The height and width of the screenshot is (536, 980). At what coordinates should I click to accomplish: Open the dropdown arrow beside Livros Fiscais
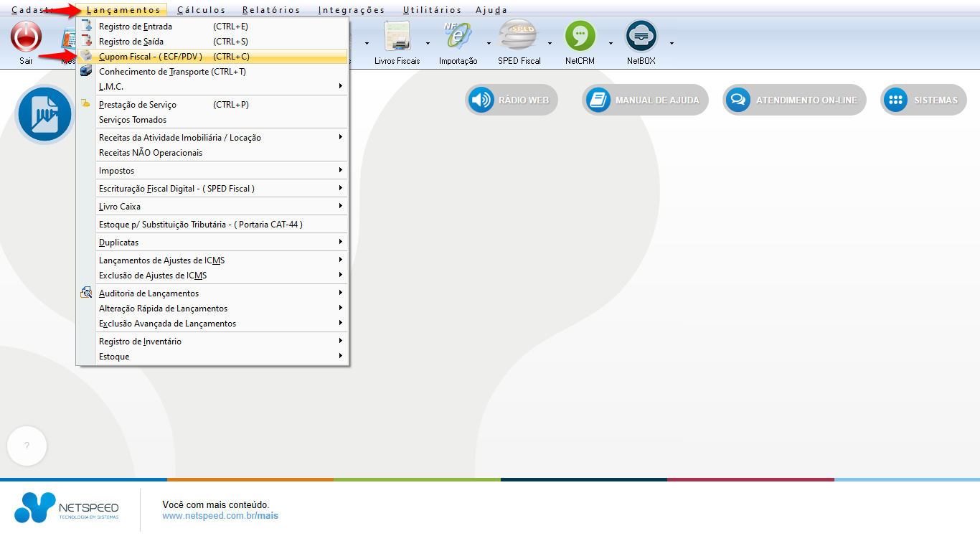427,43
